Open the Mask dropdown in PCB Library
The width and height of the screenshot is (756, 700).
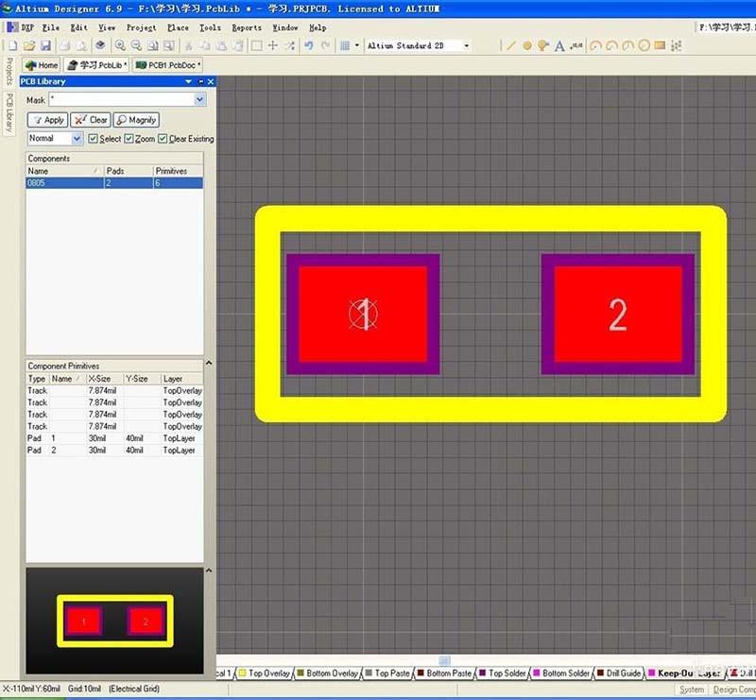tap(198, 99)
